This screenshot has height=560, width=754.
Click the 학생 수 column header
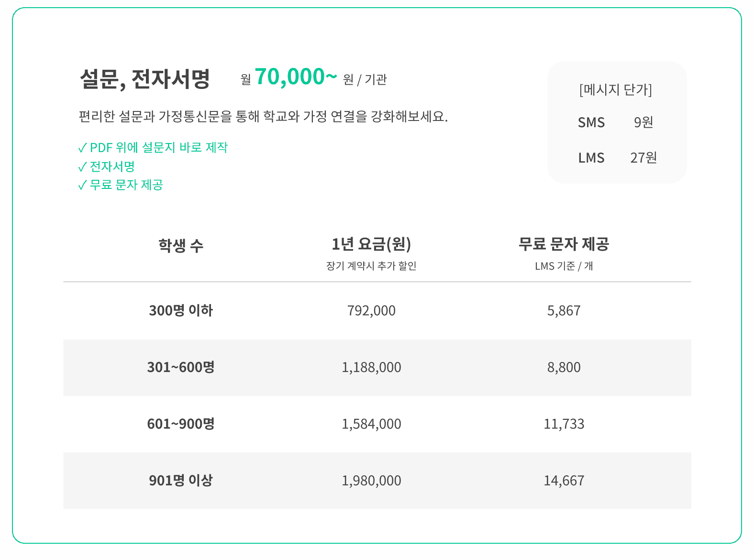point(181,246)
